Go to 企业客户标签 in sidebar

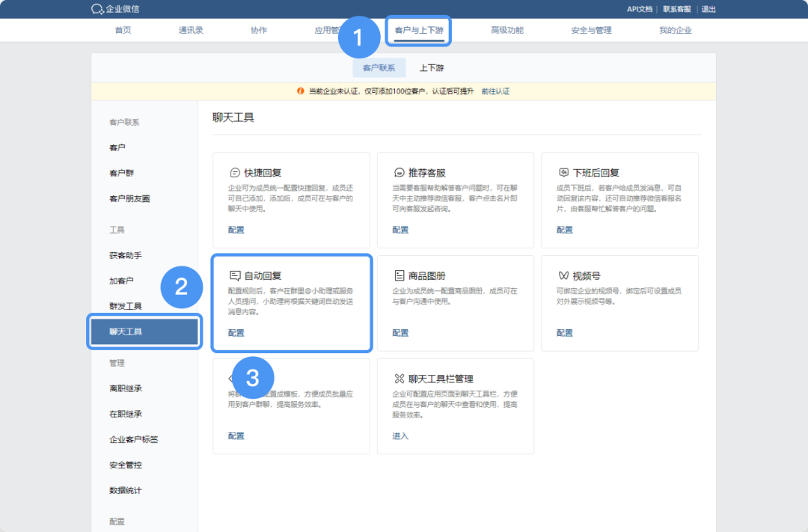134,440
